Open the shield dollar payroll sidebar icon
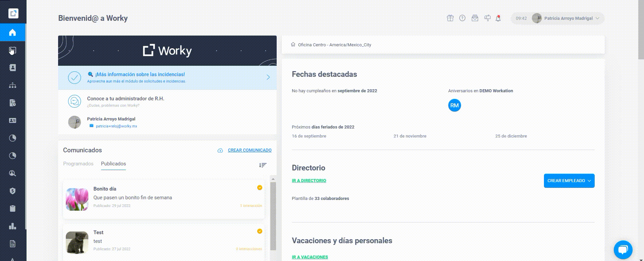 [x=12, y=191]
